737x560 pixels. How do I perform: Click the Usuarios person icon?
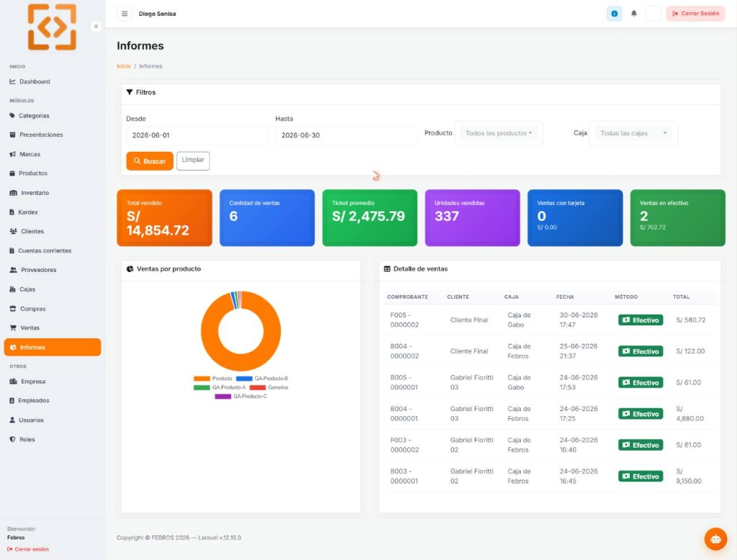[12, 420]
